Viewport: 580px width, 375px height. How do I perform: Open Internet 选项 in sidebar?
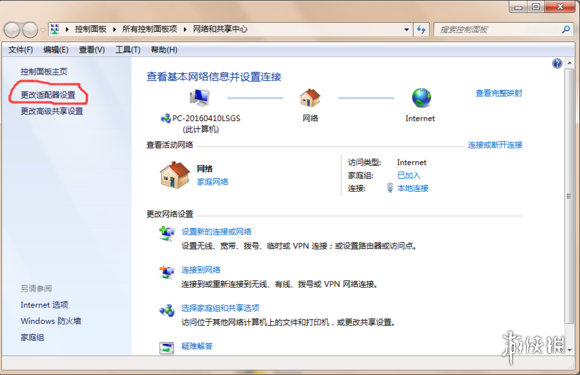[x=44, y=305]
